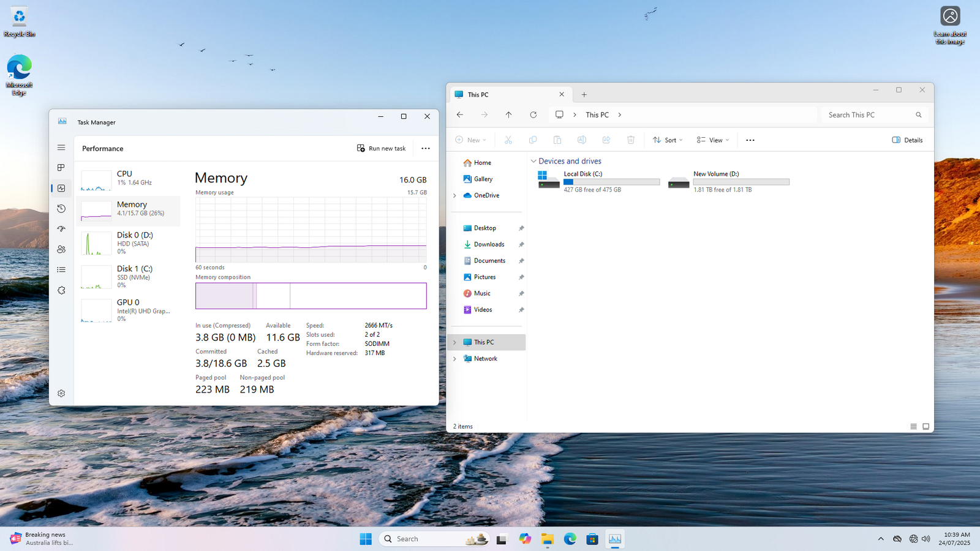Open Downloads quick access folder
Viewport: 980px width, 551px height.
[x=488, y=244]
